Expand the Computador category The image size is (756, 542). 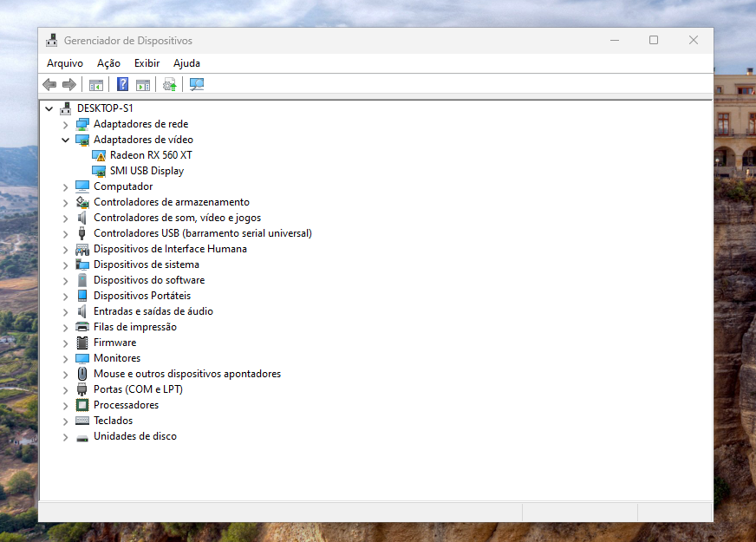coord(66,187)
